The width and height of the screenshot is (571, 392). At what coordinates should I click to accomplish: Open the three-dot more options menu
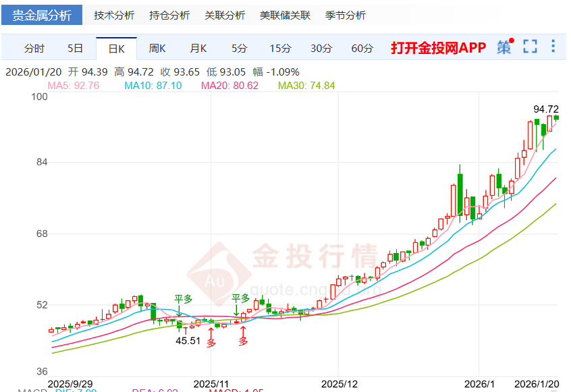[553, 47]
